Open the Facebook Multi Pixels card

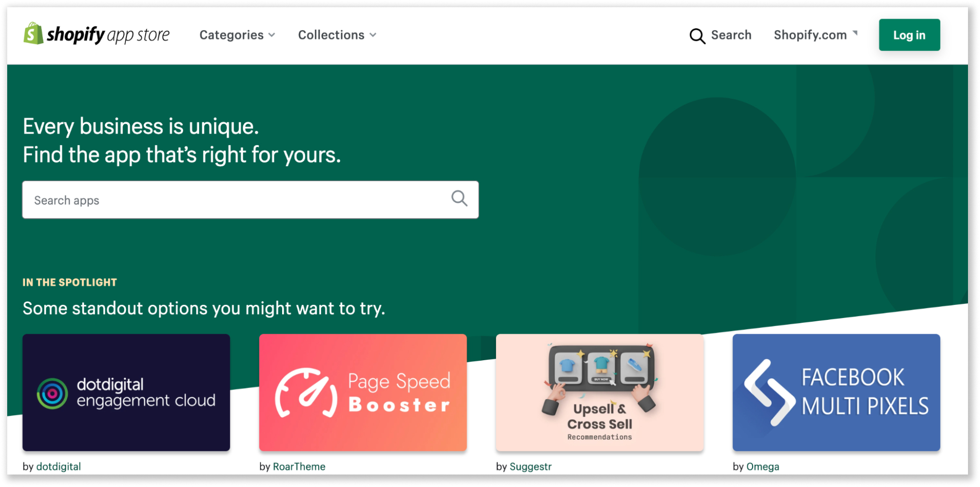[836, 392]
